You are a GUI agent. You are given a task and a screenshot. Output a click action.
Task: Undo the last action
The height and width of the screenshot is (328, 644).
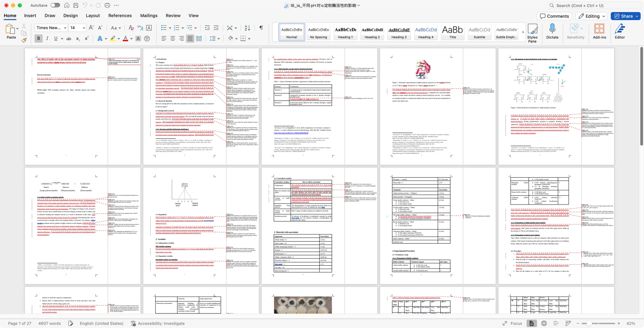85,5
